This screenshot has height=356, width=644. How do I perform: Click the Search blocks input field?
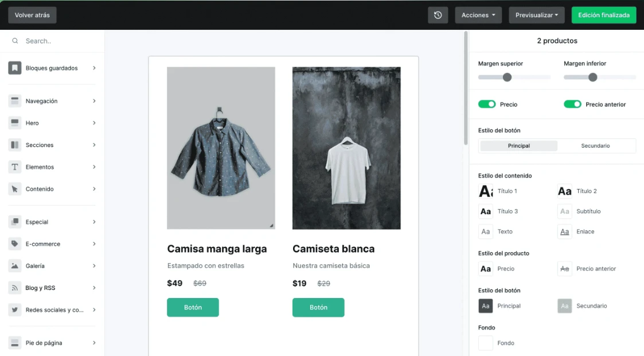[57, 41]
